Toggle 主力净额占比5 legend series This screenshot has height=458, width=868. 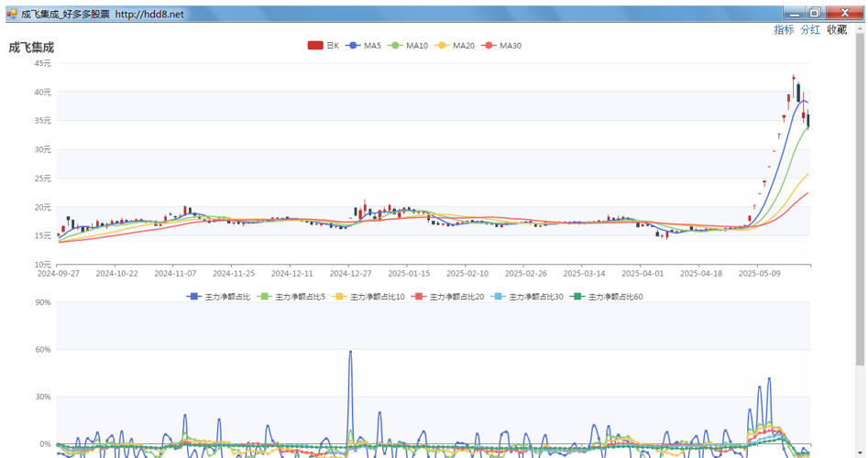291,297
